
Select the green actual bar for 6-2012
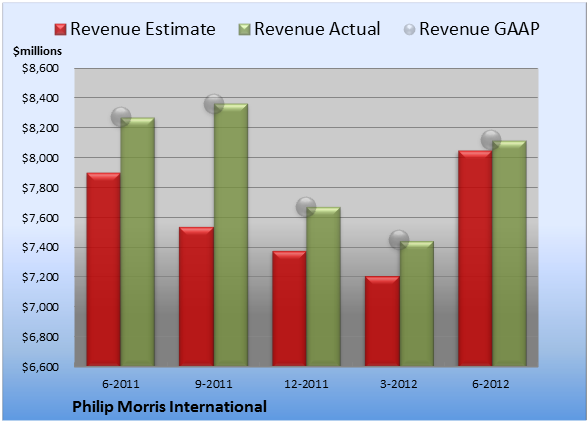pyautogui.click(x=509, y=253)
